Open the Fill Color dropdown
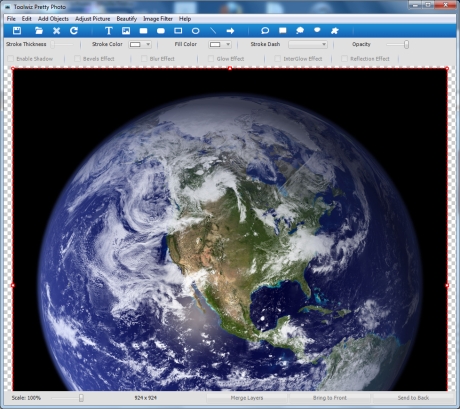The height and width of the screenshot is (409, 460). [220, 44]
